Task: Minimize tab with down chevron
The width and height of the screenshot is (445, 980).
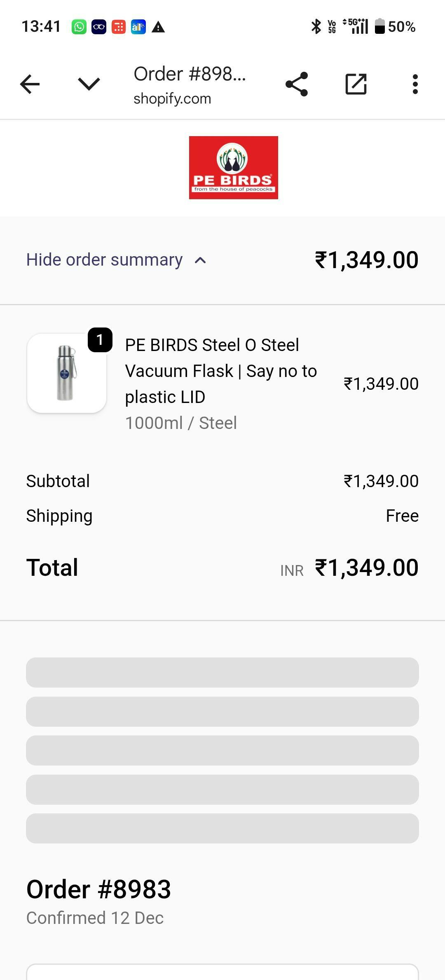Action: pyautogui.click(x=89, y=84)
